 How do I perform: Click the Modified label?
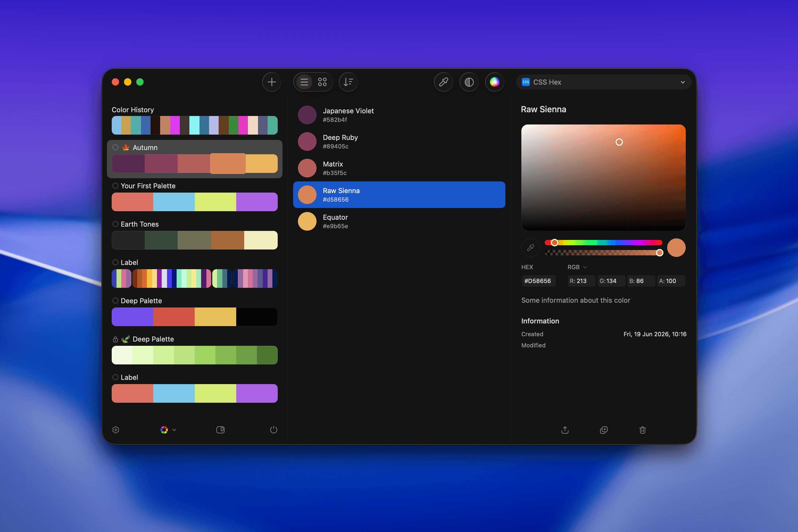coord(533,345)
